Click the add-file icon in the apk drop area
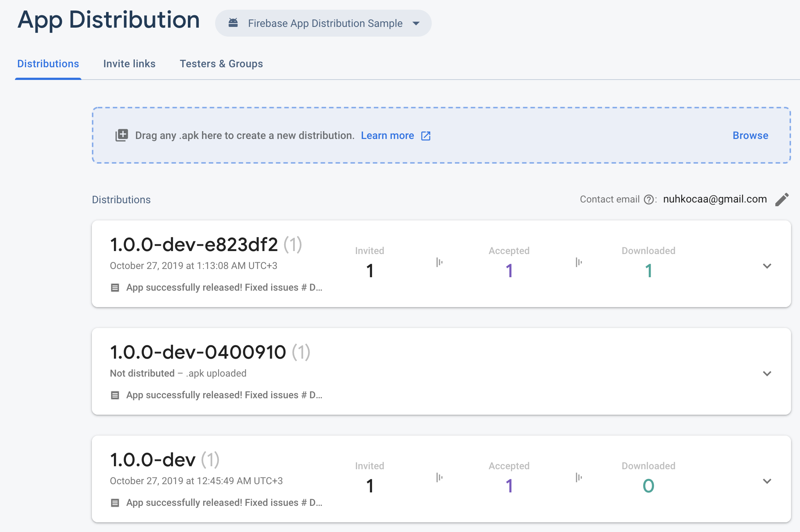 click(x=122, y=135)
